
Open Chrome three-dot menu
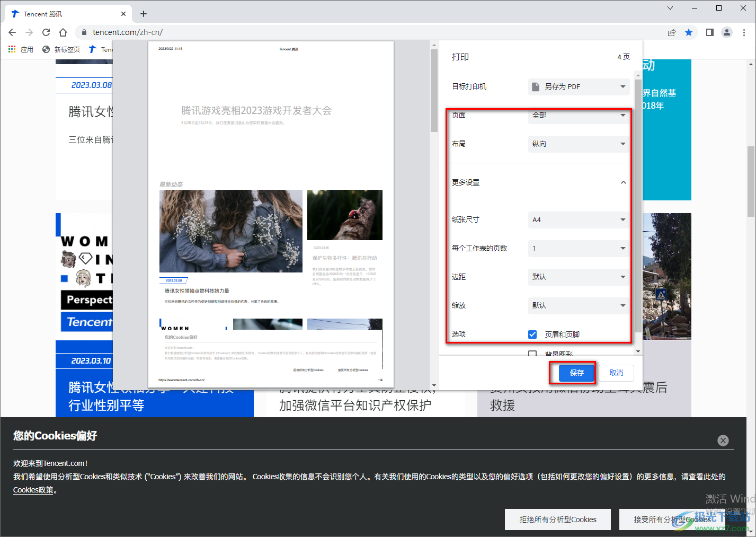(x=744, y=32)
